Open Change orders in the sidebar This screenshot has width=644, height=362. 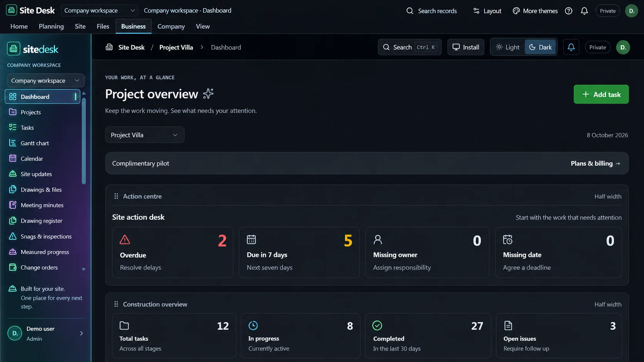point(42,267)
